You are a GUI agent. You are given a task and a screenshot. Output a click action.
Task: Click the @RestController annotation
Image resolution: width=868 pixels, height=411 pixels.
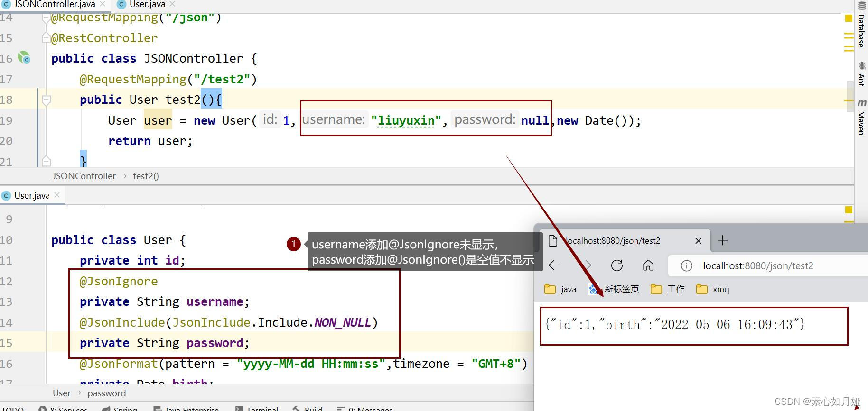coord(104,38)
